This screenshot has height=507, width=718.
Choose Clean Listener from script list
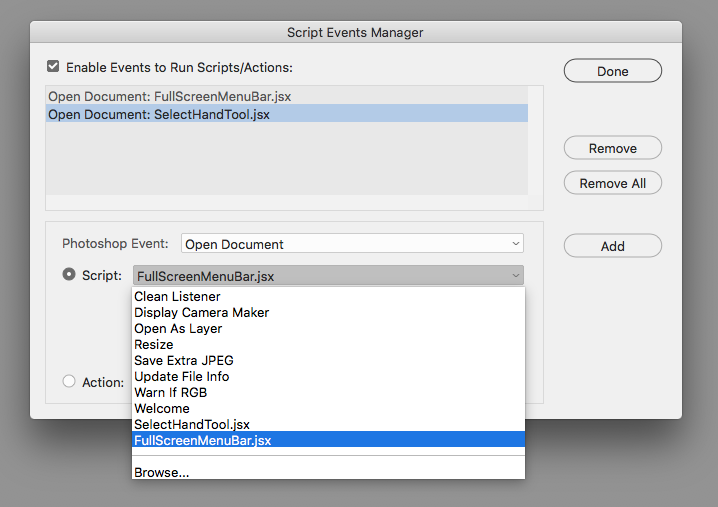pos(177,297)
